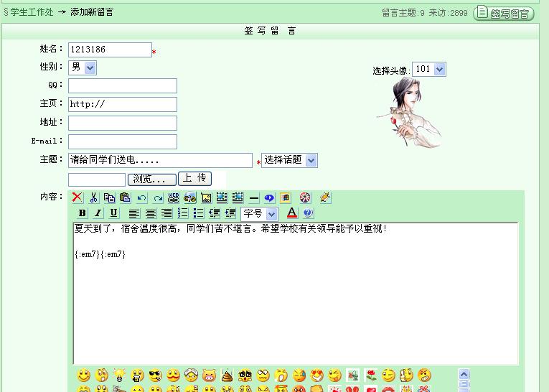Insert the mustache smiley emoticon
The width and height of the screenshot is (549, 392).
[x=173, y=375]
